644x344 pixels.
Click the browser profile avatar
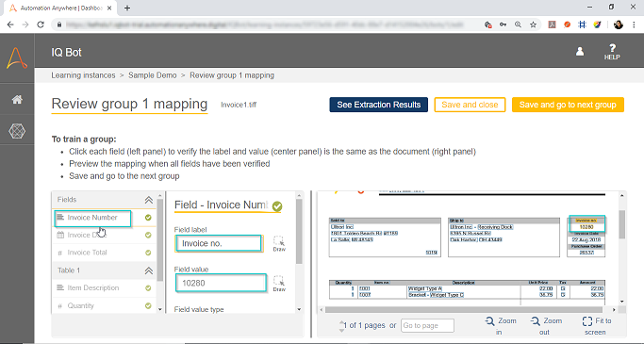click(619, 25)
